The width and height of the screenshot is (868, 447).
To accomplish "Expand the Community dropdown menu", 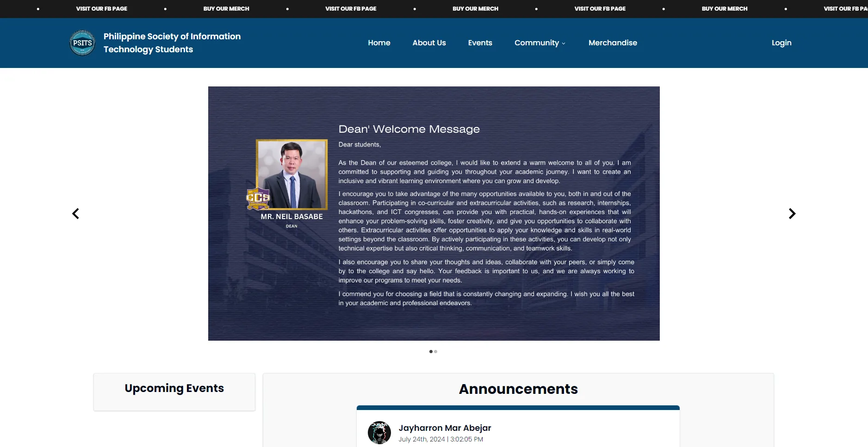I will pos(539,43).
